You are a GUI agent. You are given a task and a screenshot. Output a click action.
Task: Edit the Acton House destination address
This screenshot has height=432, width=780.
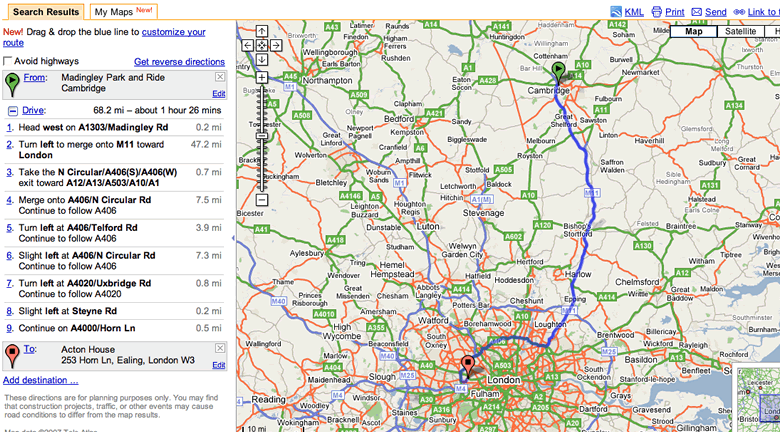coord(218,365)
